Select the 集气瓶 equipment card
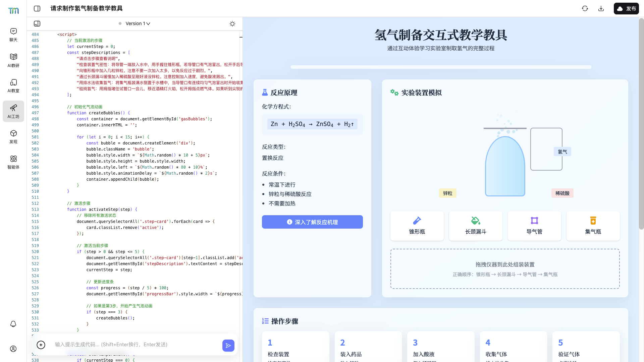 [x=593, y=226]
